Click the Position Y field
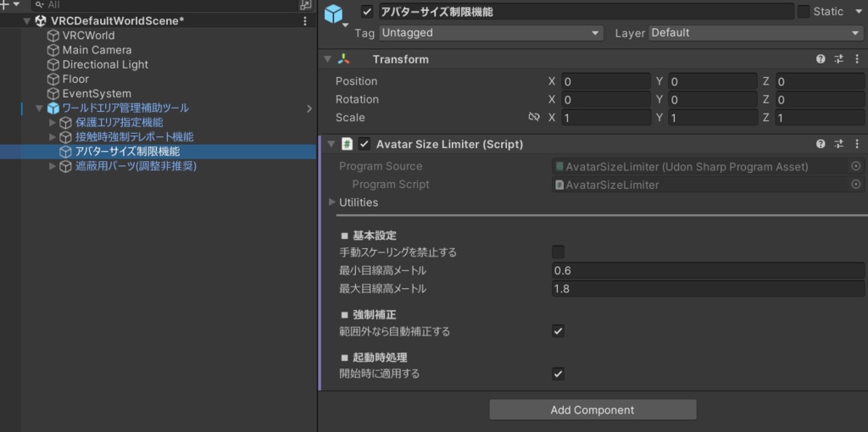This screenshot has width=868, height=432. tap(712, 82)
